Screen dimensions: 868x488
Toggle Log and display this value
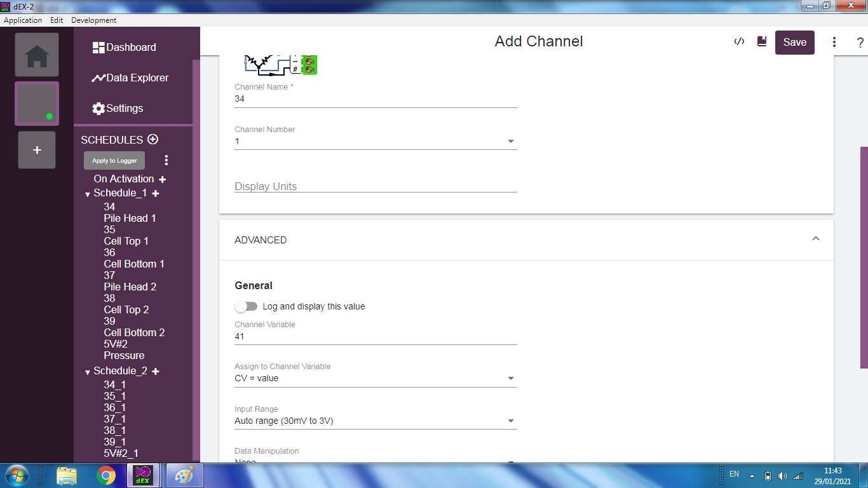click(246, 306)
